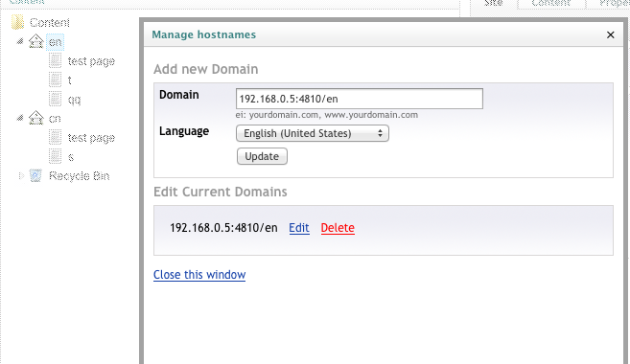630x364 pixels.
Task: Click page icon next to t node
Action: [x=55, y=80]
